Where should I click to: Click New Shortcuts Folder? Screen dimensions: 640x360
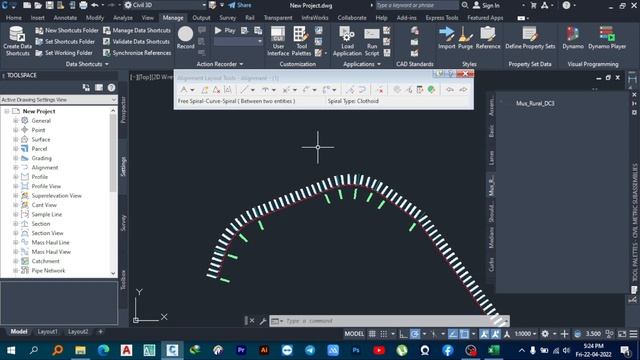(x=67, y=31)
